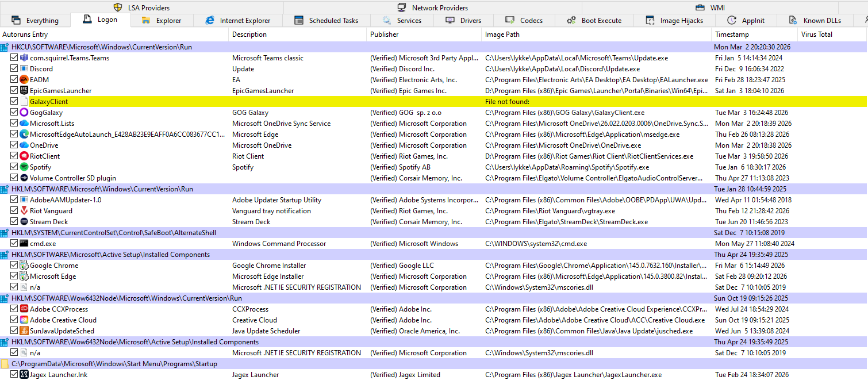Select the HKLM SafeBoot AlternateShell key row
Screen dimensions: 868x384
[433, 233]
